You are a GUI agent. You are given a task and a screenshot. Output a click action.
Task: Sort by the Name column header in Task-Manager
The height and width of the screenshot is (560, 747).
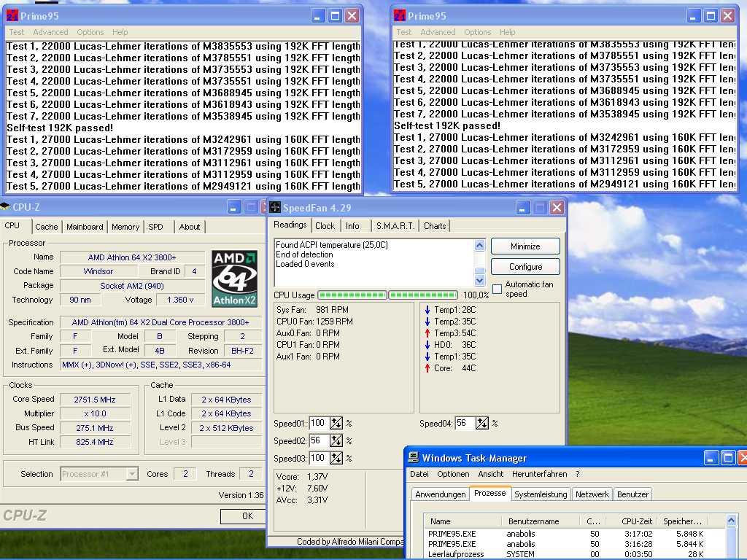tap(462, 521)
